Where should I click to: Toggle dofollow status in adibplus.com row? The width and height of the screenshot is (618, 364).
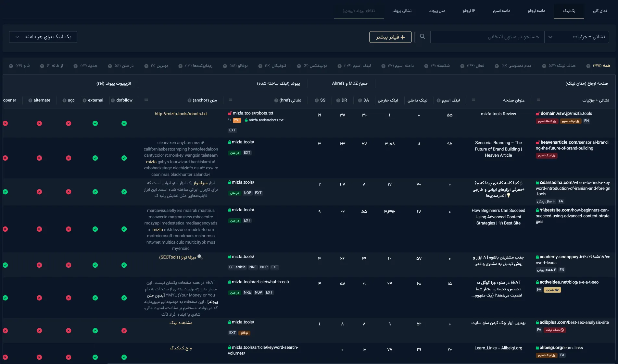click(x=124, y=331)
